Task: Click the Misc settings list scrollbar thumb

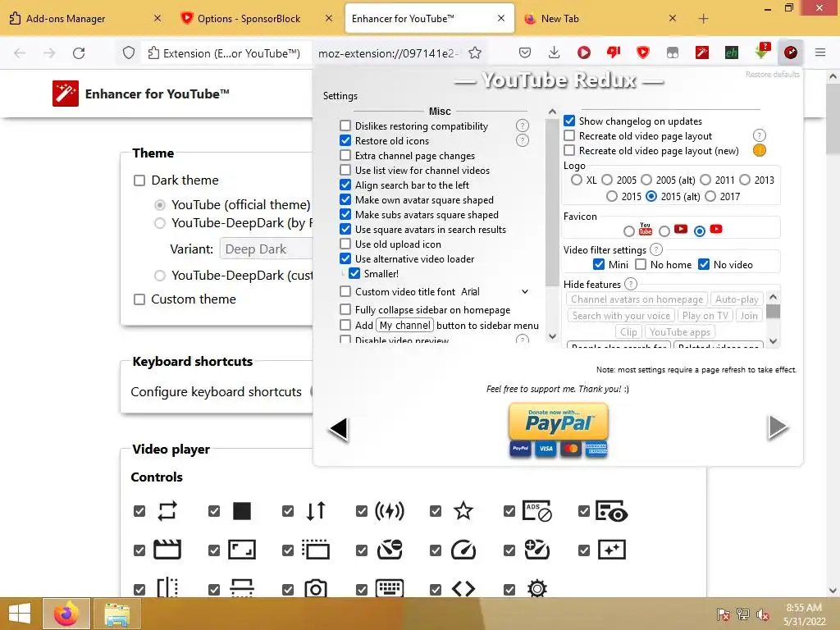Action: click(x=552, y=203)
